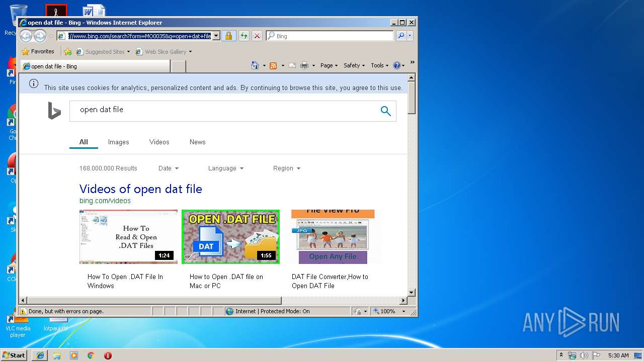The height and width of the screenshot is (362, 644).
Task: Open recent pages dropdown arrow near Forward
Action: [51, 36]
